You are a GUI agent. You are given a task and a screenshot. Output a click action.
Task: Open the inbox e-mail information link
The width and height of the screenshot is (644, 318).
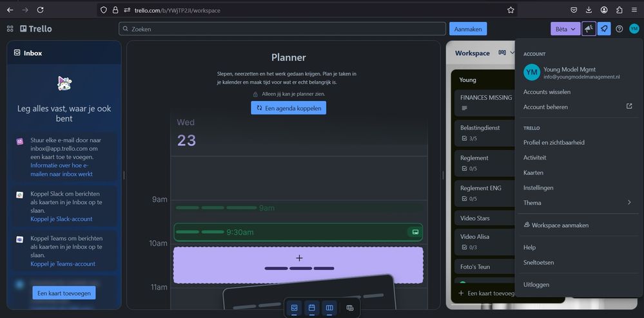coord(61,170)
